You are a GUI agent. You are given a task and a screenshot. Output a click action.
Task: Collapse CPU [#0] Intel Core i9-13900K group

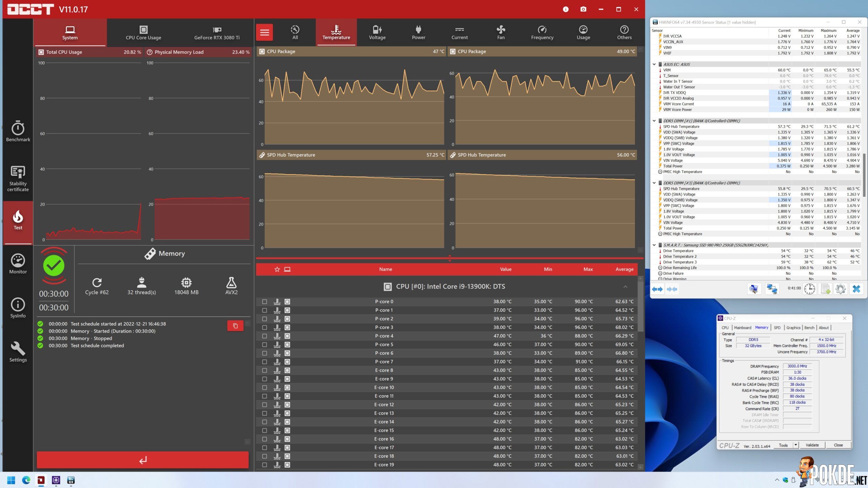tap(625, 287)
